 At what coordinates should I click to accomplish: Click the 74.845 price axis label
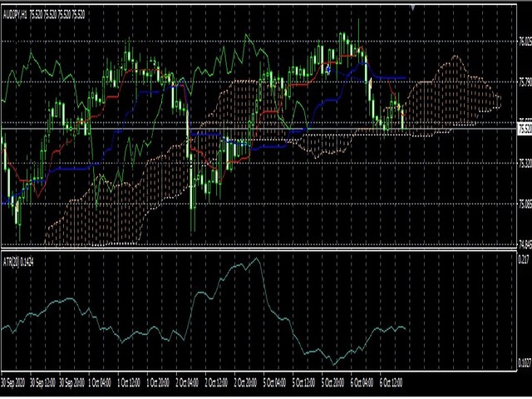click(525, 244)
